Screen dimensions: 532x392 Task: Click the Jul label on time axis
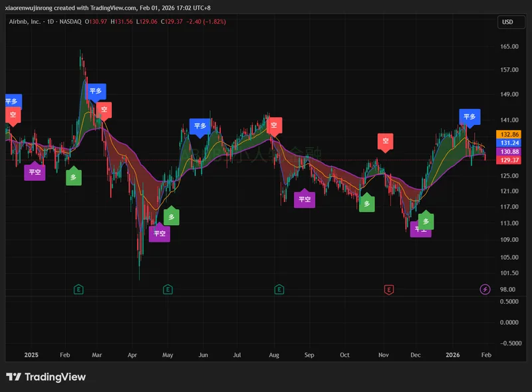pos(237,355)
